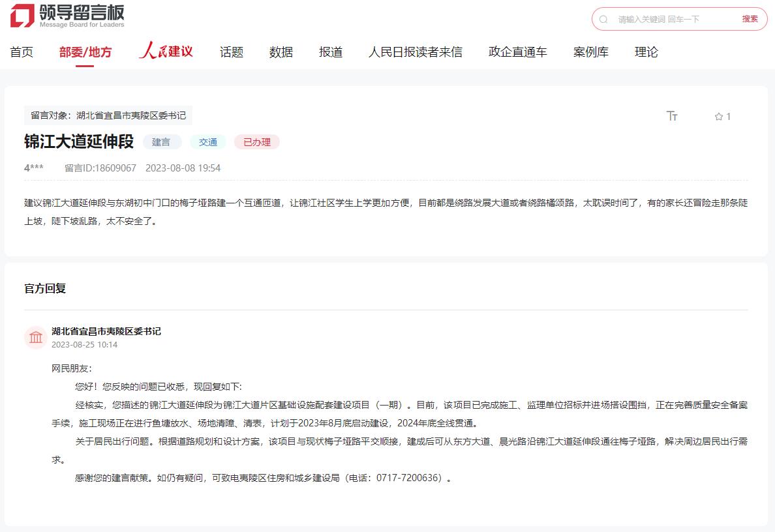Toggle the star to favorite this message
This screenshot has height=532, width=775.
point(718,116)
